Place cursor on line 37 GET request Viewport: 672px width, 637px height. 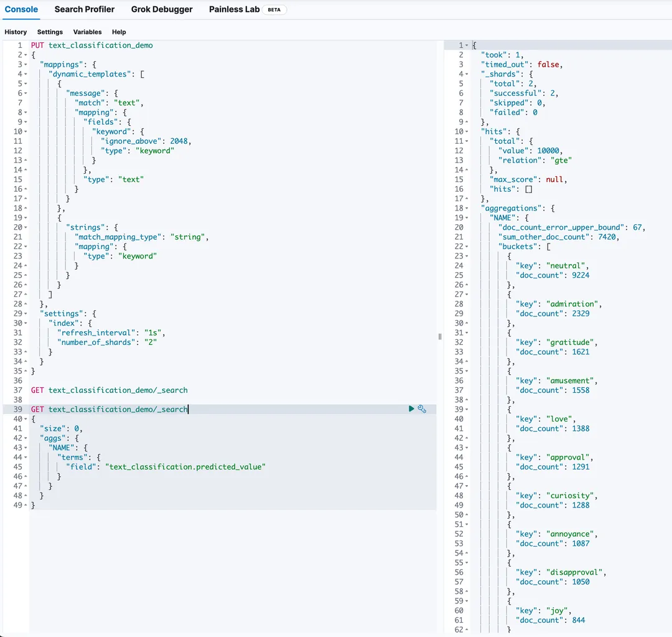pyautogui.click(x=109, y=390)
